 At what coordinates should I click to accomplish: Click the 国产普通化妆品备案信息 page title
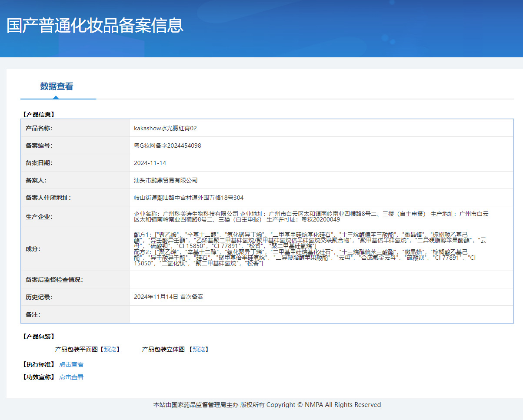tap(95, 25)
